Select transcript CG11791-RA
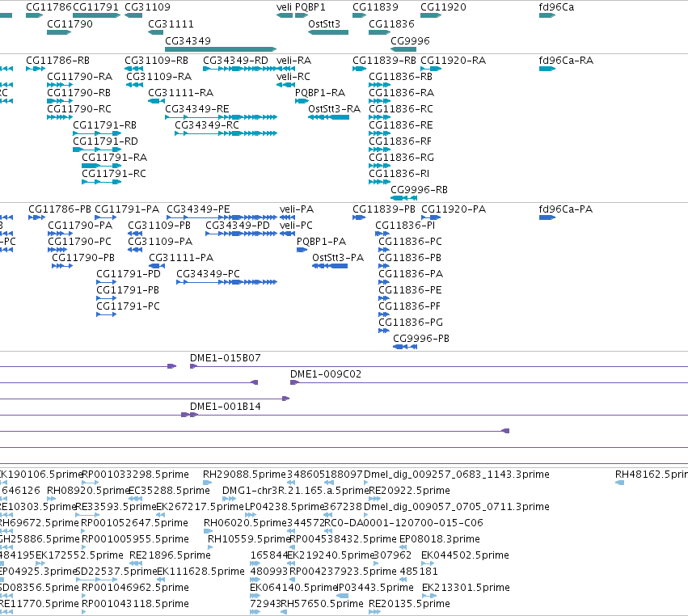The image size is (688, 616). [115, 157]
